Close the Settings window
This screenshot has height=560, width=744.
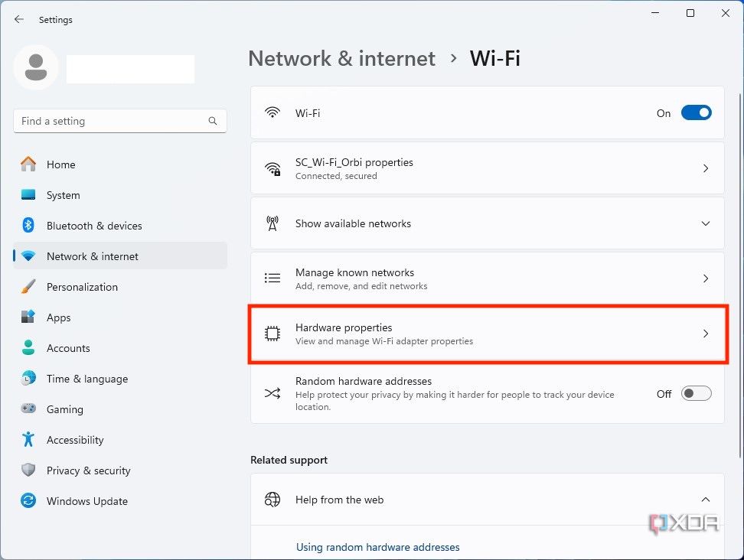click(x=726, y=13)
